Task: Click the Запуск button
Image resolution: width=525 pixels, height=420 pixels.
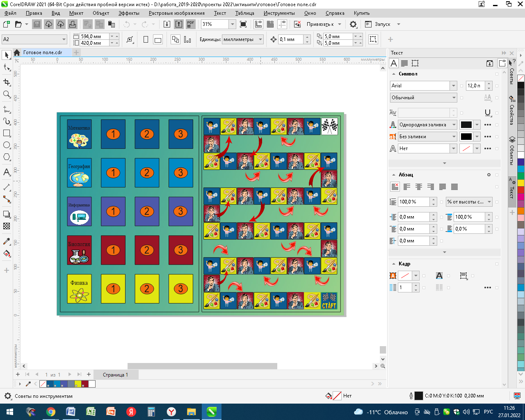Action: click(382, 24)
